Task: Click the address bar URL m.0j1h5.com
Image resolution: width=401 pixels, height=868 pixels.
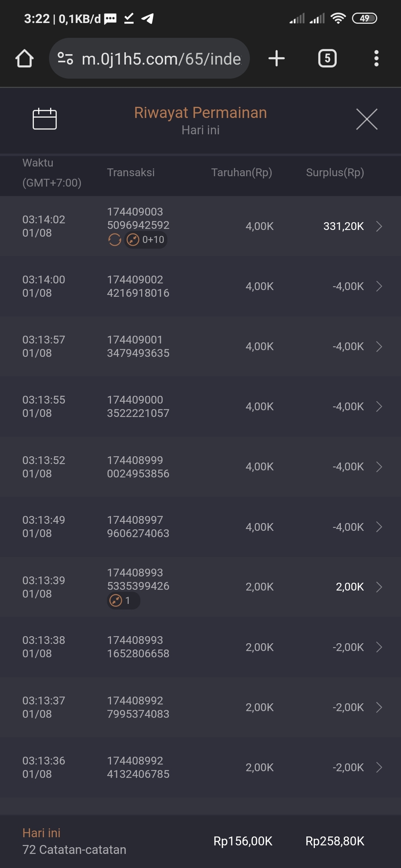Action: pyautogui.click(x=161, y=59)
